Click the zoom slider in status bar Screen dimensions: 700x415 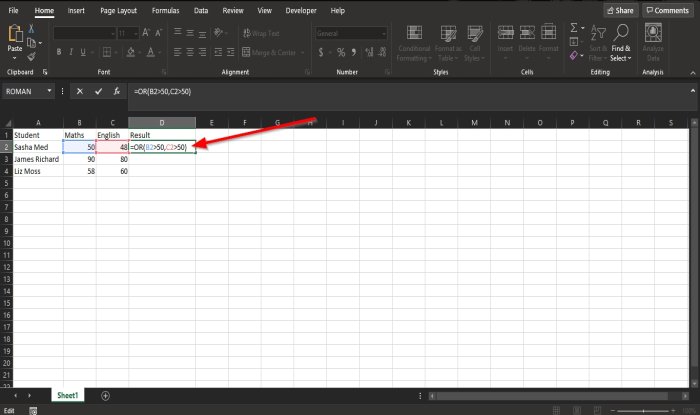point(643,411)
